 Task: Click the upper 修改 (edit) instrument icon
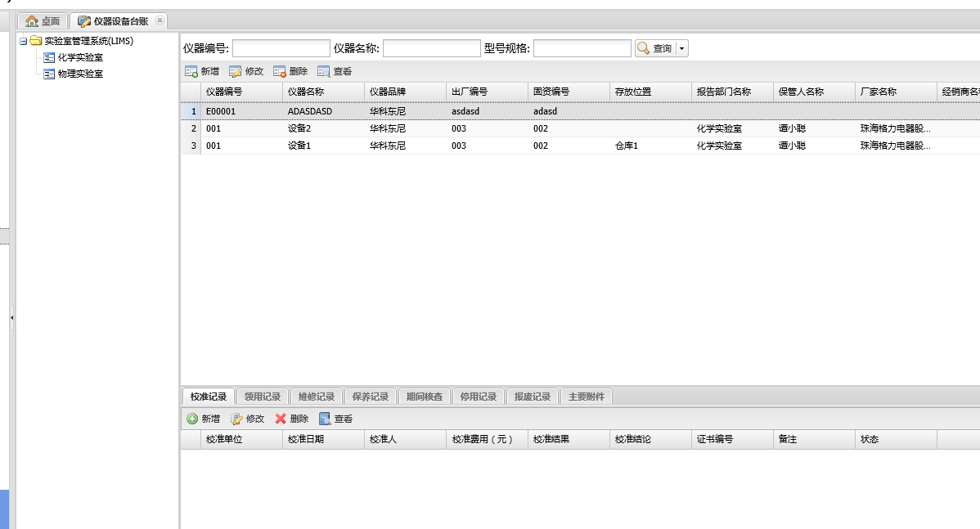tap(236, 72)
